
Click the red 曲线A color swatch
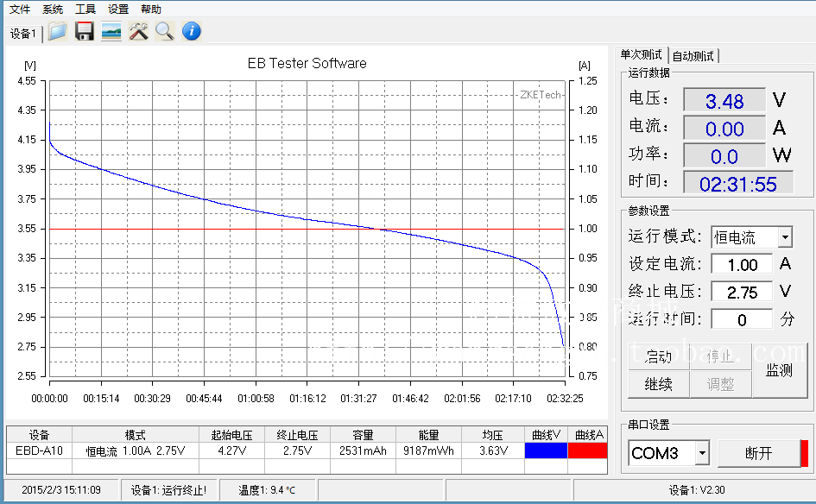coord(587,450)
